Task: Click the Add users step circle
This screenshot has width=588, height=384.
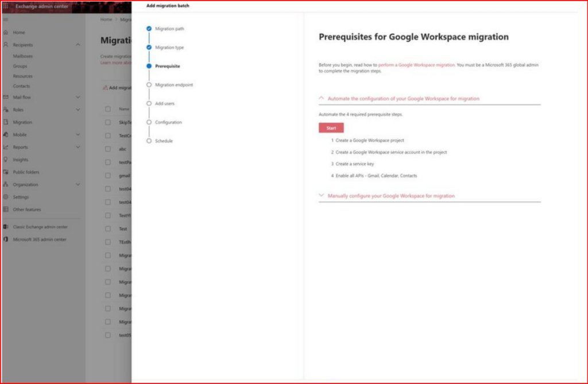Action: [149, 103]
